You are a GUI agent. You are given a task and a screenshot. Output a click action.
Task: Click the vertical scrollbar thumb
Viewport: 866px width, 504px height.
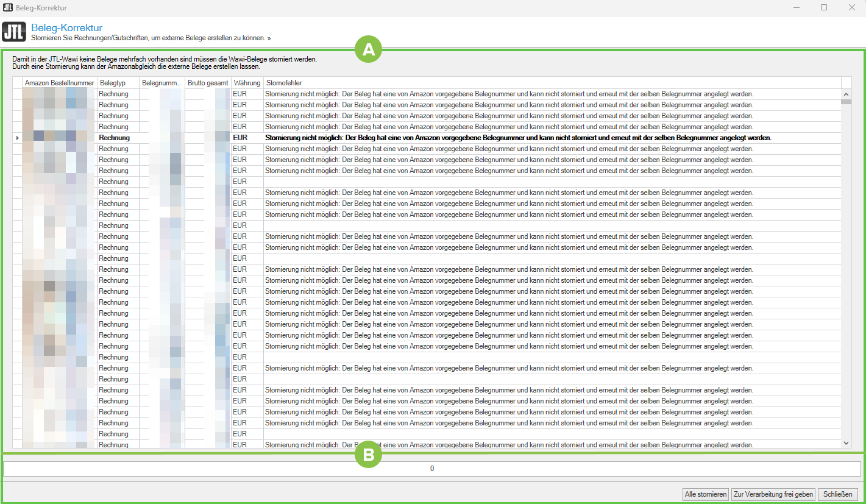tap(846, 102)
